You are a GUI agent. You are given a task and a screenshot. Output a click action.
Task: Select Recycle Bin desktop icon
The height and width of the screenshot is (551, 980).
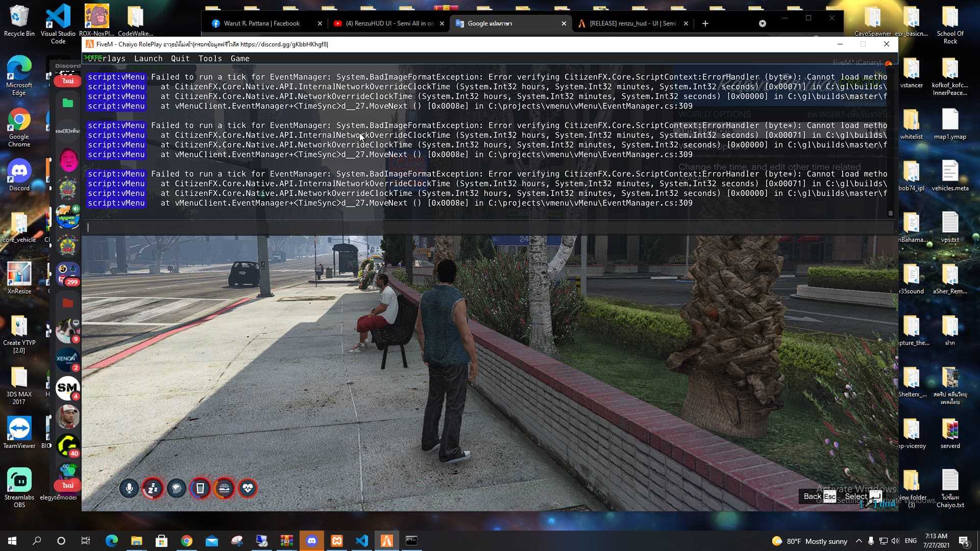(19, 20)
